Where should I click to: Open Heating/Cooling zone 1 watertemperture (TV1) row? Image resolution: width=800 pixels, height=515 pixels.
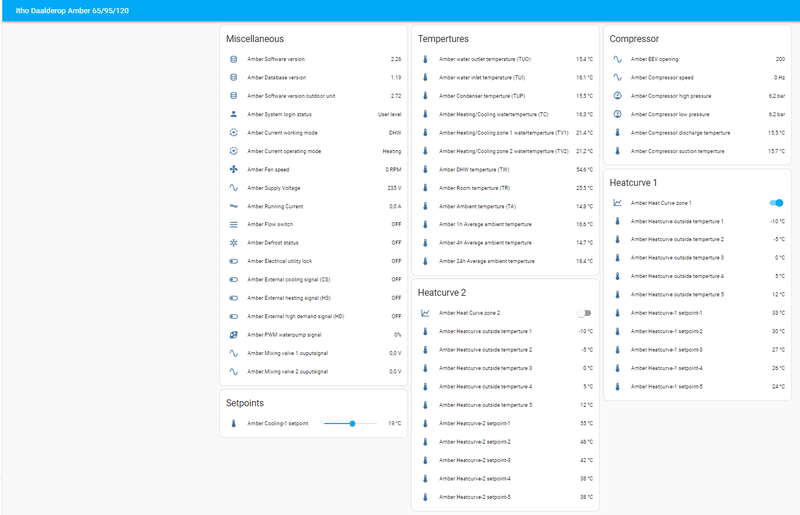[x=506, y=133]
